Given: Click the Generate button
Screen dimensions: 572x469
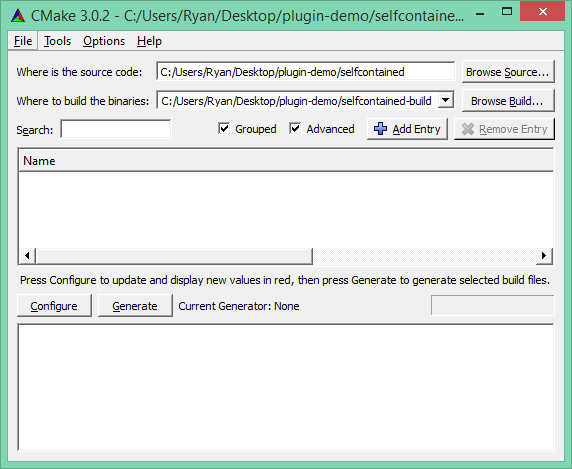Looking at the screenshot, I should (x=135, y=306).
